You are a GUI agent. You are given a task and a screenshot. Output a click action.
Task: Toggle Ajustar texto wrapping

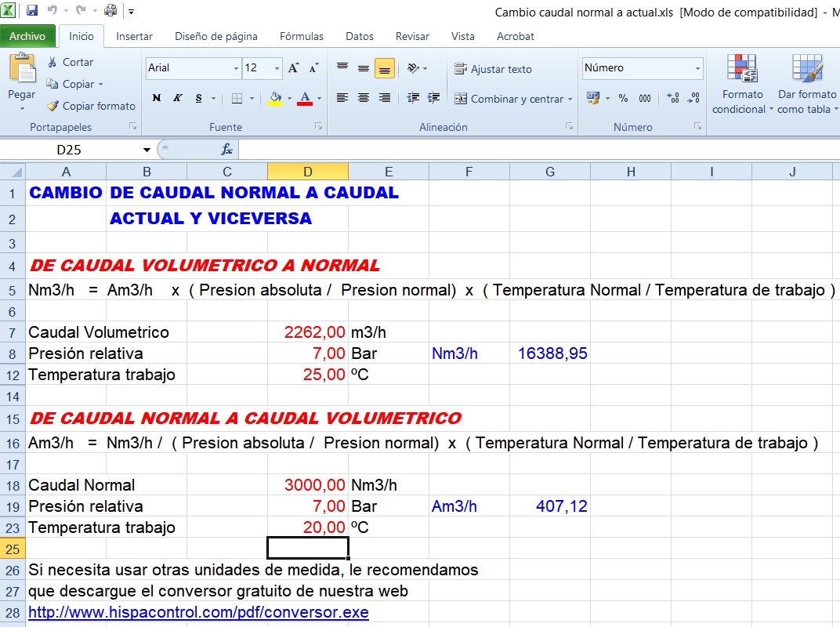(493, 69)
